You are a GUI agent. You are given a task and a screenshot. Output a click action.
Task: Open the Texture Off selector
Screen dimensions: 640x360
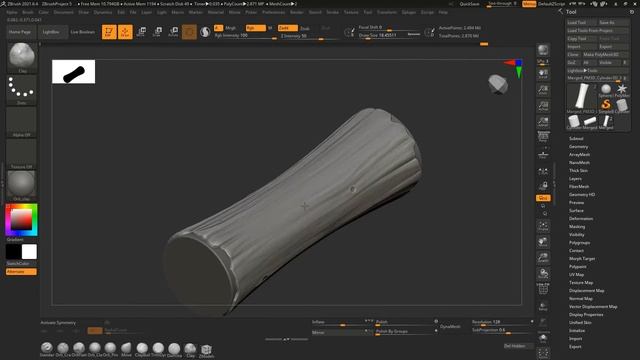coord(22,154)
